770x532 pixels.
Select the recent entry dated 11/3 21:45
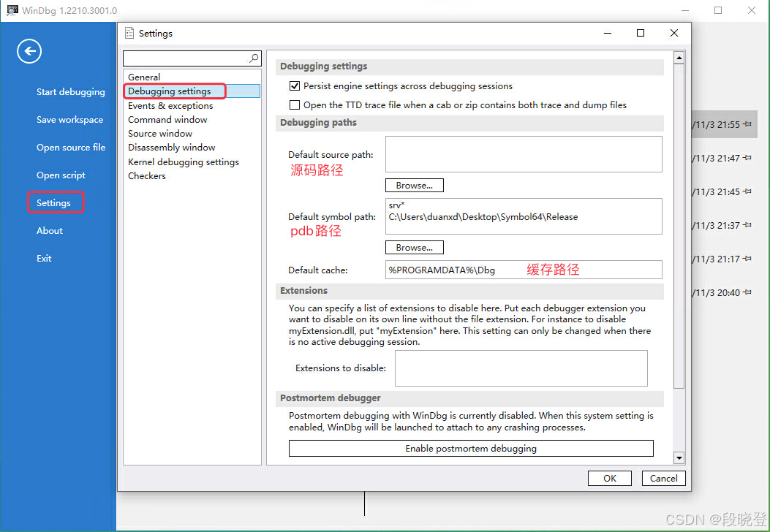tap(725, 191)
